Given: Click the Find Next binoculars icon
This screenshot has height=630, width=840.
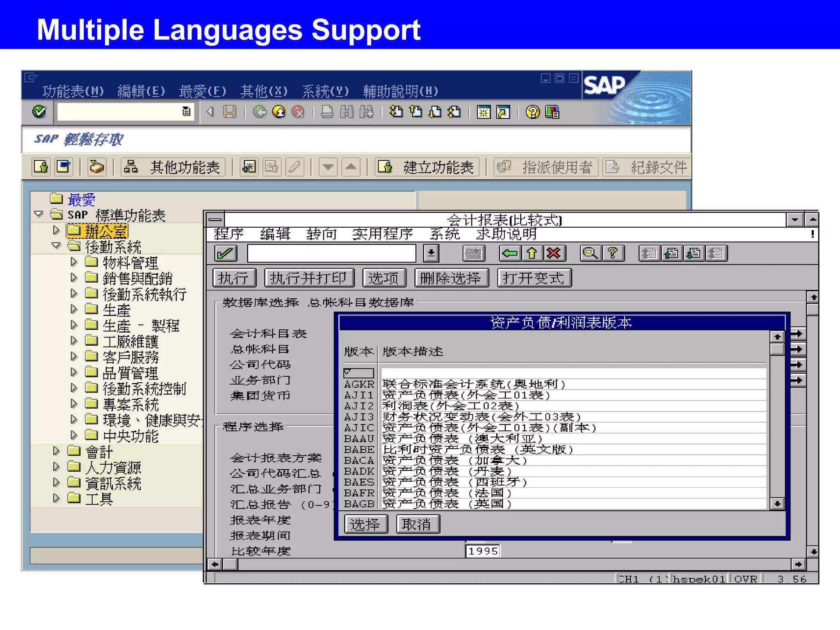Looking at the screenshot, I should pyautogui.click(x=366, y=112).
